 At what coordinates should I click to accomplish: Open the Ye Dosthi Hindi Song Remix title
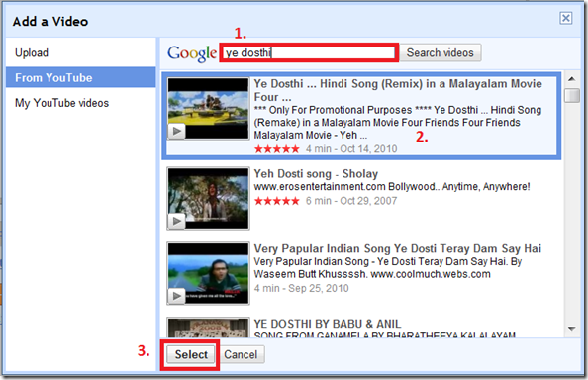(x=398, y=90)
